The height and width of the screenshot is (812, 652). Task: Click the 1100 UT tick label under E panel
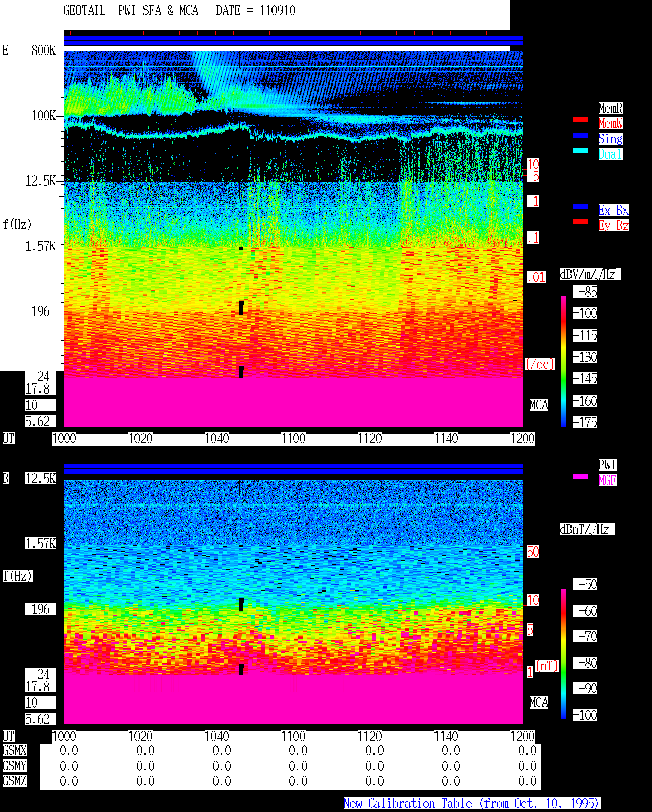293,439
